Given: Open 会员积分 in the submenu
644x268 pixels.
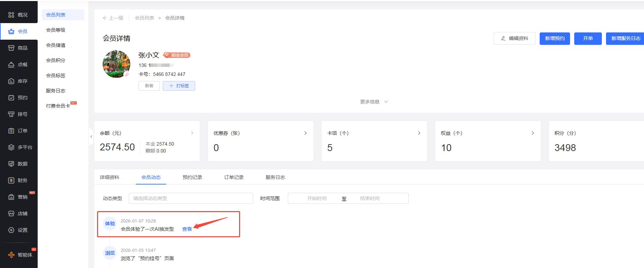Looking at the screenshot, I should pyautogui.click(x=56, y=60).
